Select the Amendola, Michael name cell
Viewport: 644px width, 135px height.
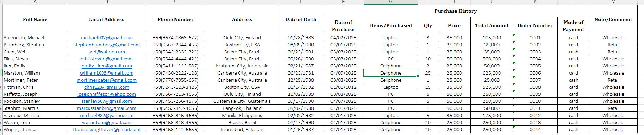coord(35,37)
